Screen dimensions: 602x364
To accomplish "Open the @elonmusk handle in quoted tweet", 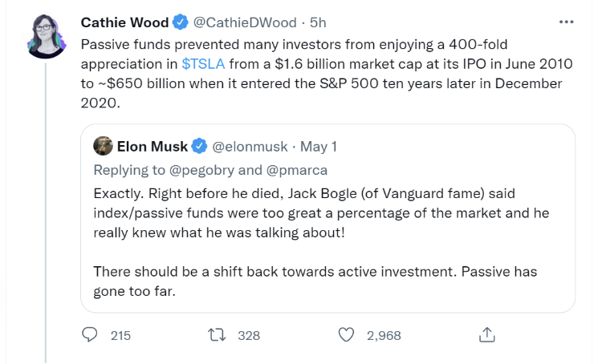I will [250, 147].
